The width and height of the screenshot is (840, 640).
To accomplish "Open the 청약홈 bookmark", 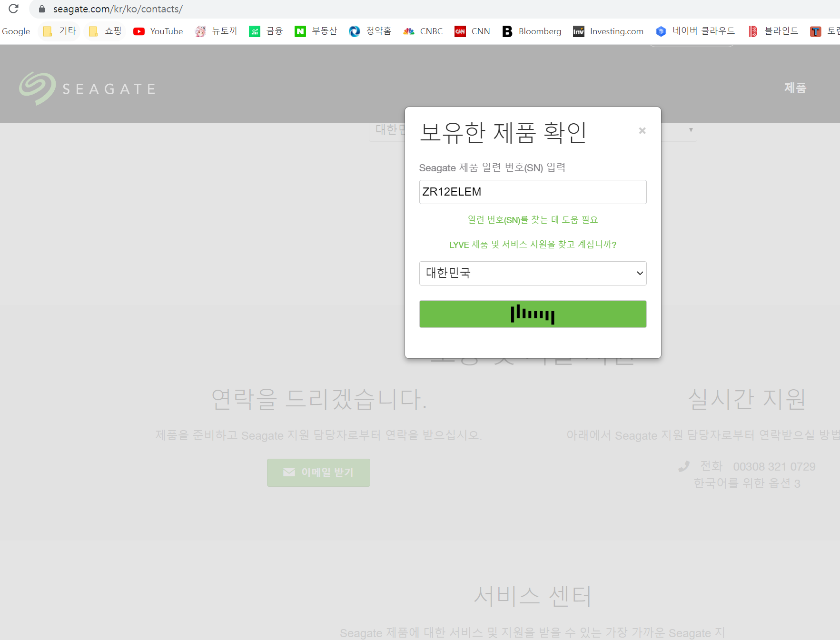I will click(370, 31).
